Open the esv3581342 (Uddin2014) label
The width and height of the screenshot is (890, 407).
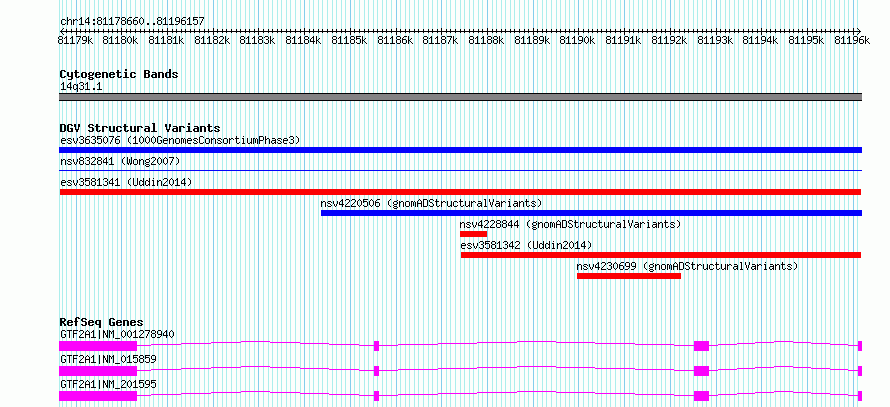tap(526, 245)
